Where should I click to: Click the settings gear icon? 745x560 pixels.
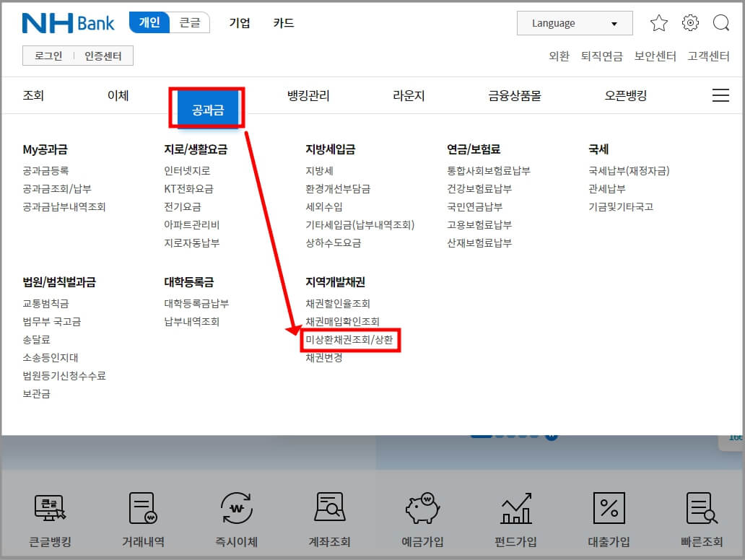point(690,23)
